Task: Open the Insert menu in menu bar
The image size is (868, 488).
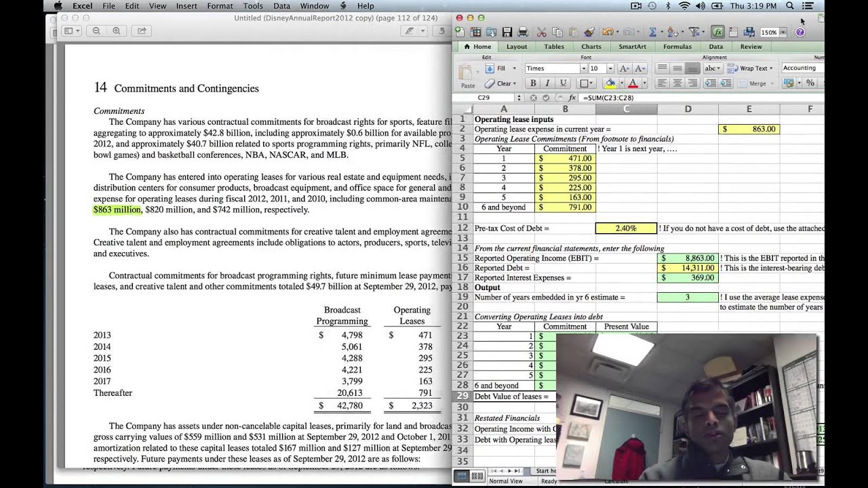Action: [186, 5]
